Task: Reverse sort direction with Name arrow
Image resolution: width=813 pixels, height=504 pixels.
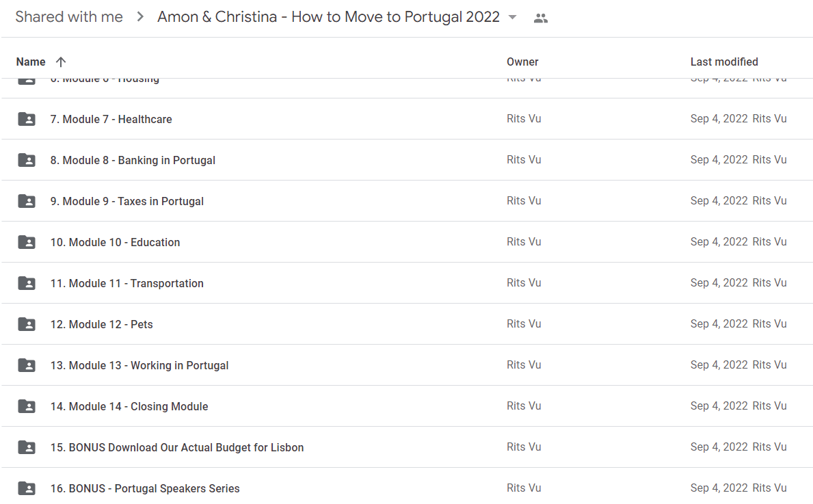Action: [x=61, y=62]
